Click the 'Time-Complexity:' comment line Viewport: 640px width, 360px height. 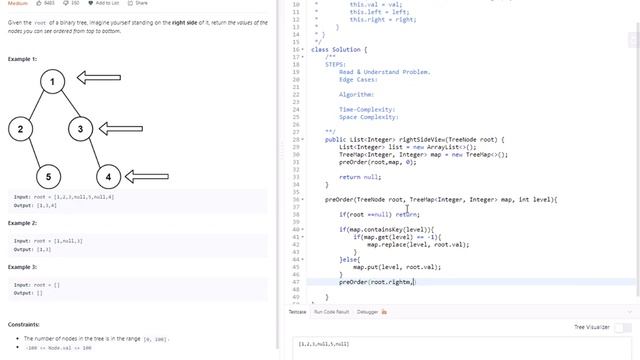point(367,110)
